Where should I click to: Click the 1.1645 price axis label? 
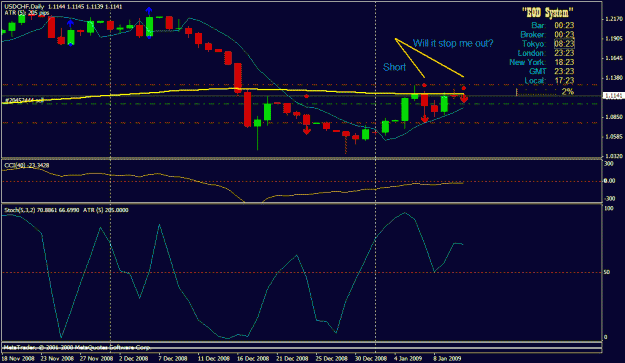click(614, 58)
